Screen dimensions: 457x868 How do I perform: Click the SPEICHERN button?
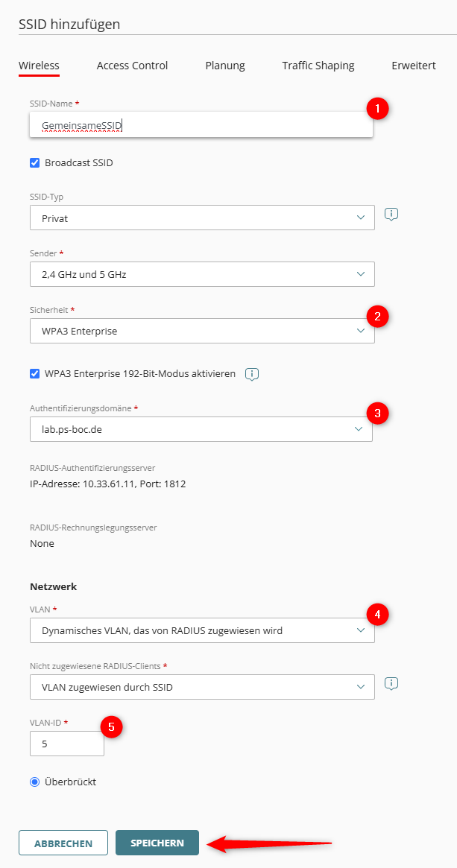157,843
